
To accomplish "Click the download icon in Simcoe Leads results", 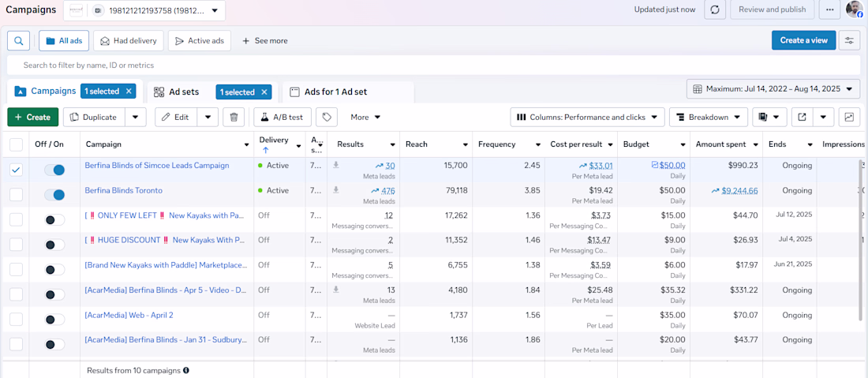I will (x=335, y=165).
